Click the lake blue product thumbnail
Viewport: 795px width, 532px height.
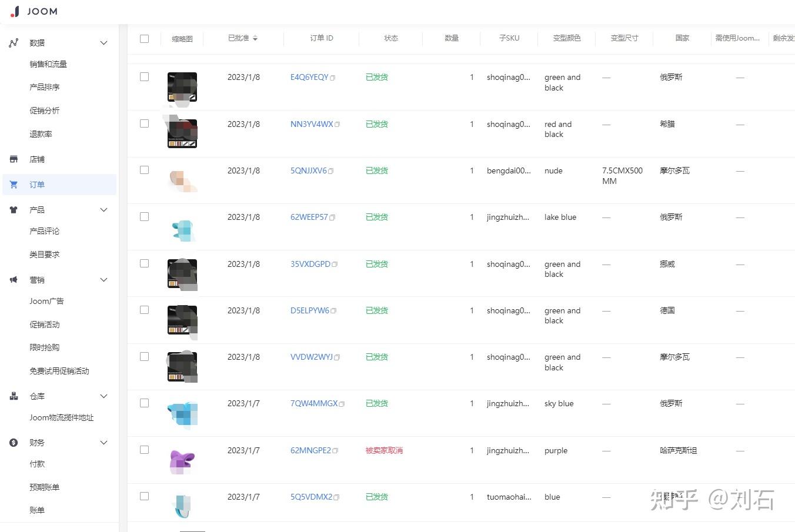pos(182,229)
